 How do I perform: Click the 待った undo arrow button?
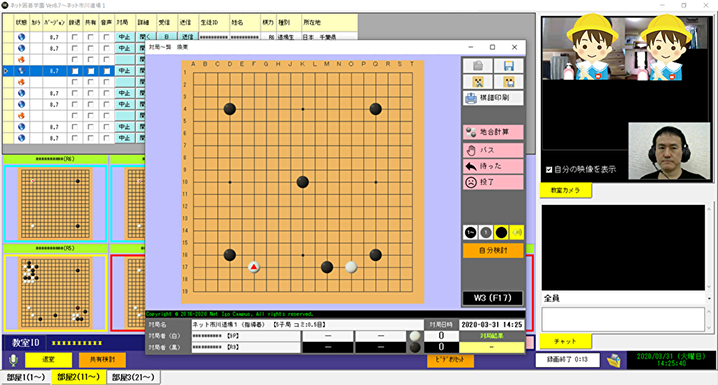coord(493,166)
